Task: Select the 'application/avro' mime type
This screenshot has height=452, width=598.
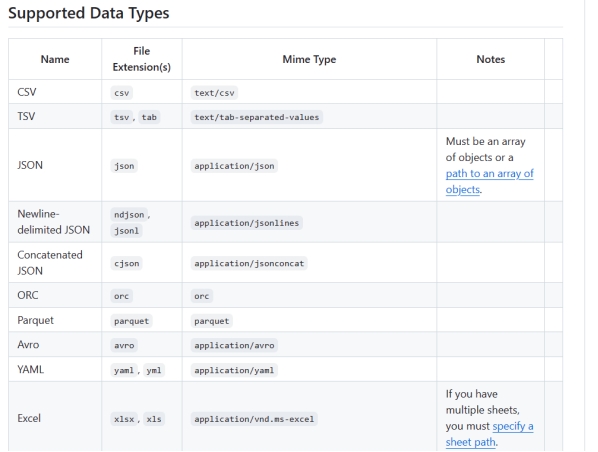Action: coord(234,345)
